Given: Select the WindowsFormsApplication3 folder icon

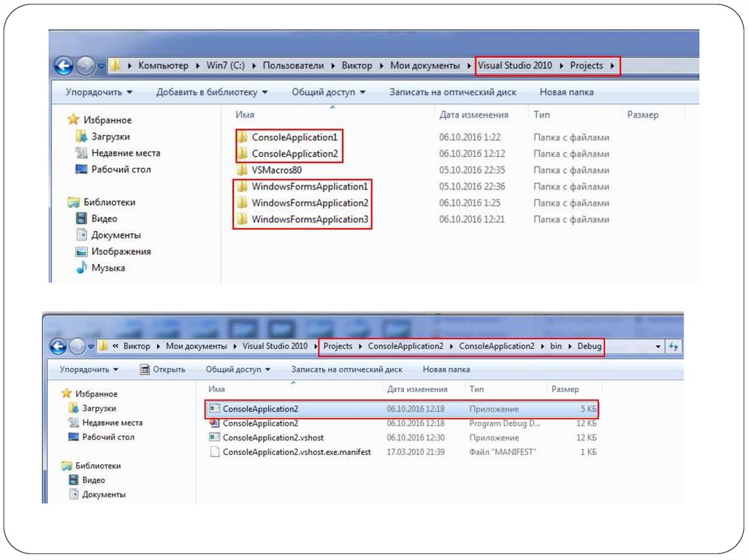Looking at the screenshot, I should [242, 220].
